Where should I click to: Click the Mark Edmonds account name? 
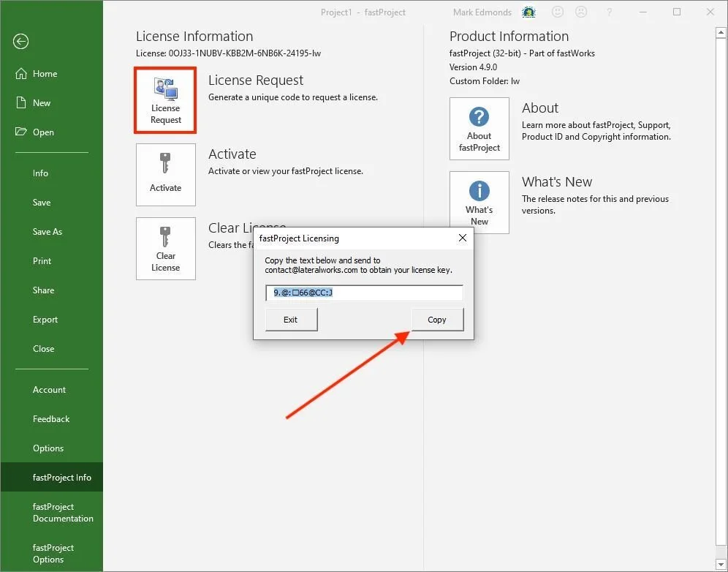click(x=482, y=12)
